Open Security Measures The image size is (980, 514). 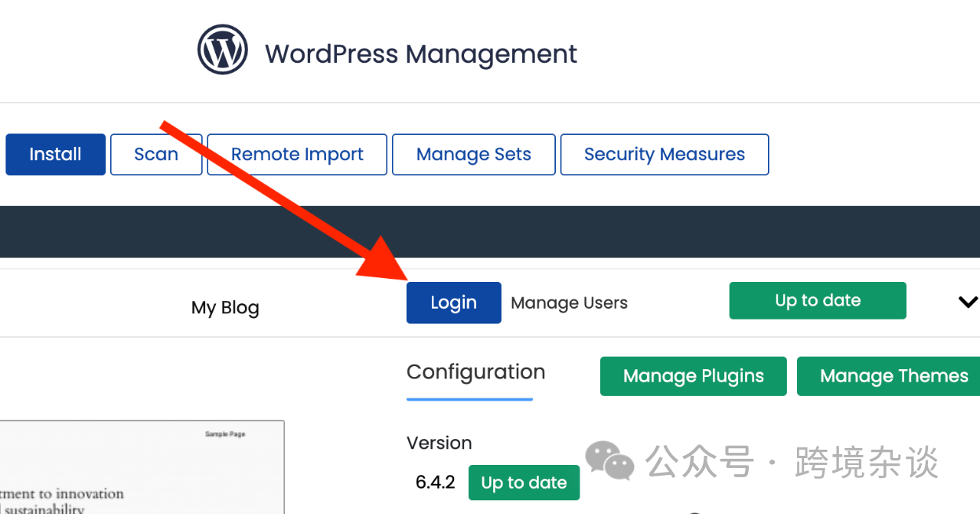(x=665, y=155)
